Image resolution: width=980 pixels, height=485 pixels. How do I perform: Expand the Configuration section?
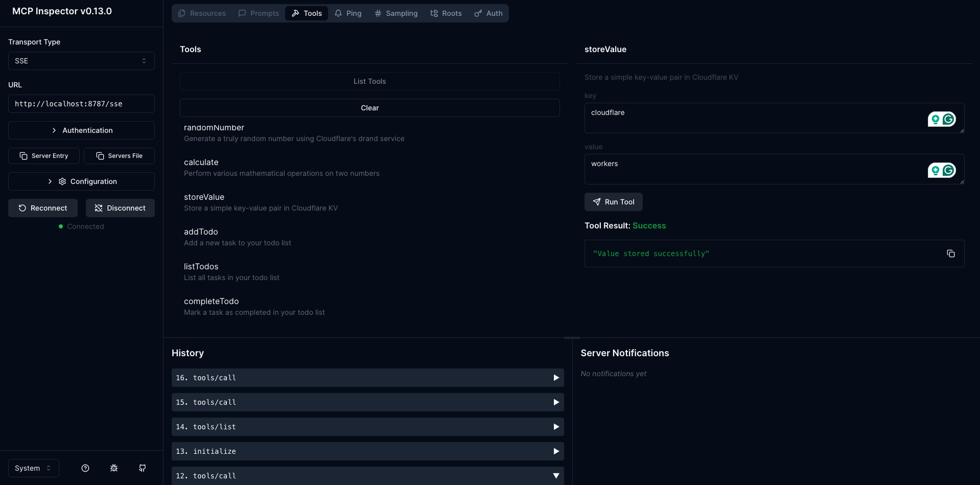[81, 181]
